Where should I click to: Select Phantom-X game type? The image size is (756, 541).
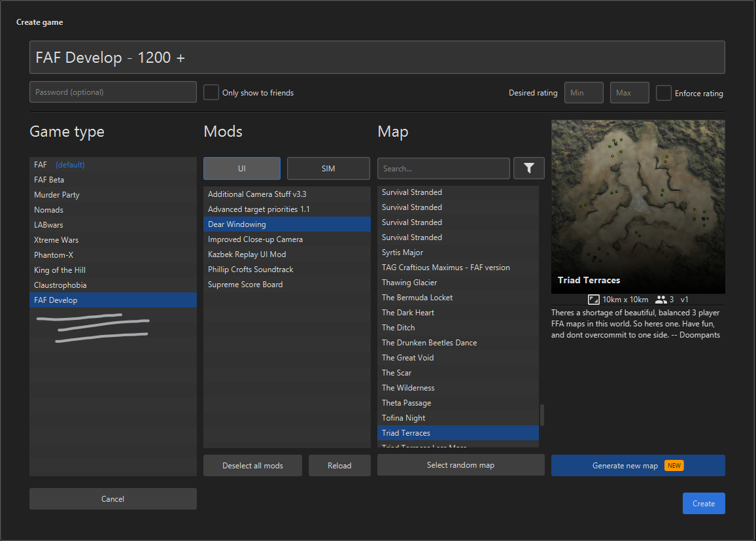point(113,254)
